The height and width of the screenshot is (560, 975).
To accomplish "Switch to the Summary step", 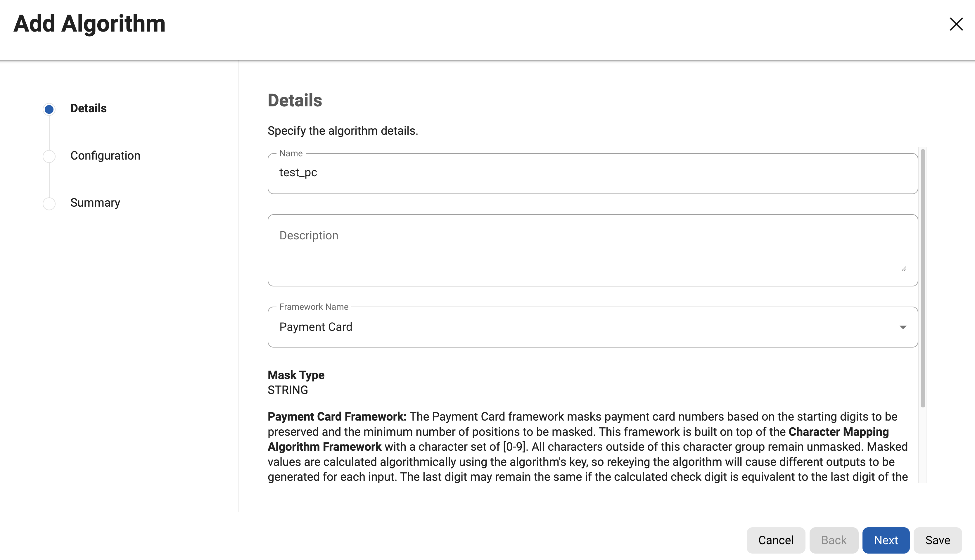I will (95, 202).
